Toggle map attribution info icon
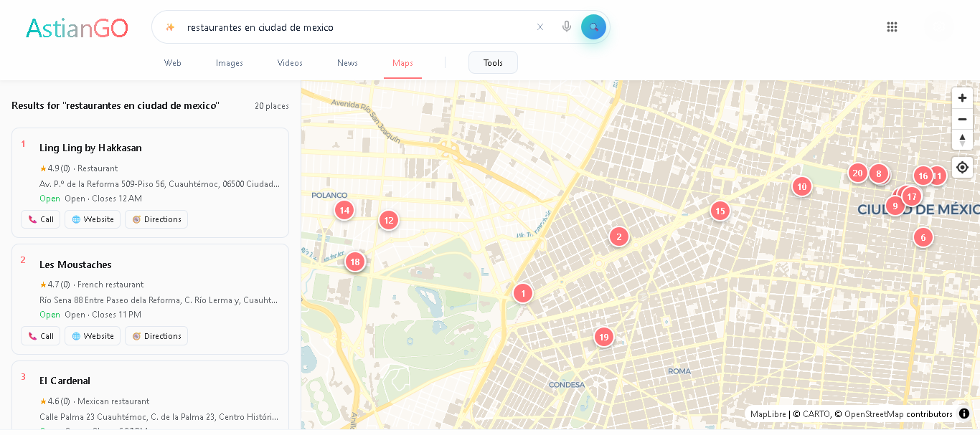This screenshot has height=435, width=980. pos(964,414)
